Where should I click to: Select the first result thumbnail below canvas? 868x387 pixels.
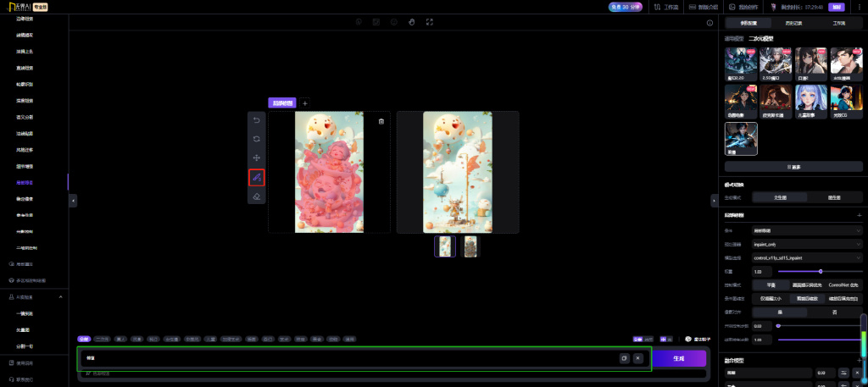pos(445,246)
